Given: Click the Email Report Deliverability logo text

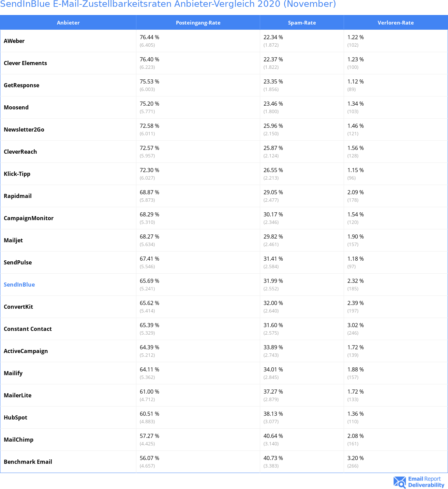Looking at the screenshot, I should [x=426, y=482].
